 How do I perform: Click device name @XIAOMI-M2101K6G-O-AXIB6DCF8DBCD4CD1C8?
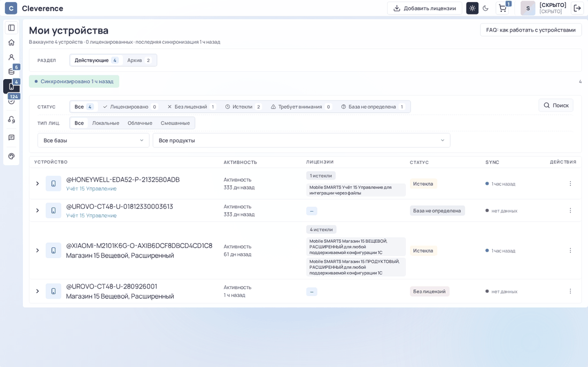(139, 246)
